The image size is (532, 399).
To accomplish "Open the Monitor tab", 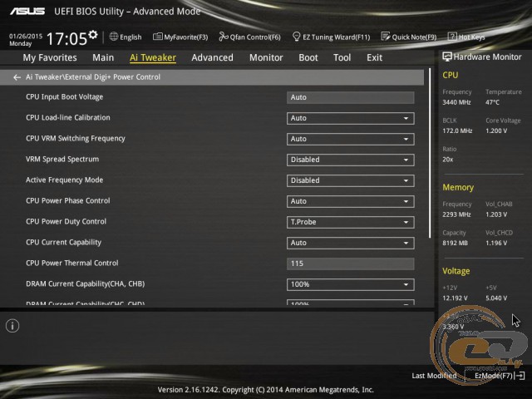I will click(x=266, y=57).
